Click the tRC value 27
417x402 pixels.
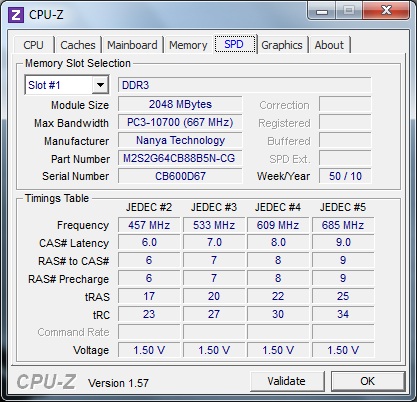click(x=214, y=314)
